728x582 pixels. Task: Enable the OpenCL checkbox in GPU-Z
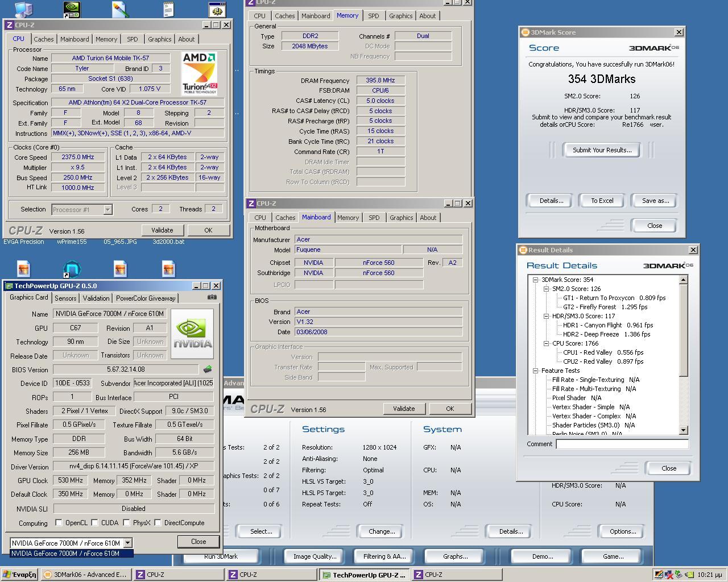coord(59,522)
